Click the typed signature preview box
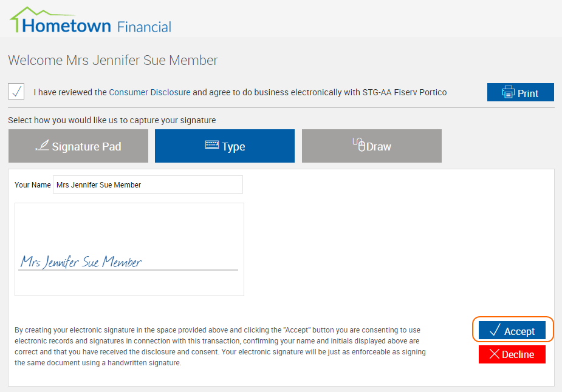Viewport: 562px width, 392px height. coord(129,249)
